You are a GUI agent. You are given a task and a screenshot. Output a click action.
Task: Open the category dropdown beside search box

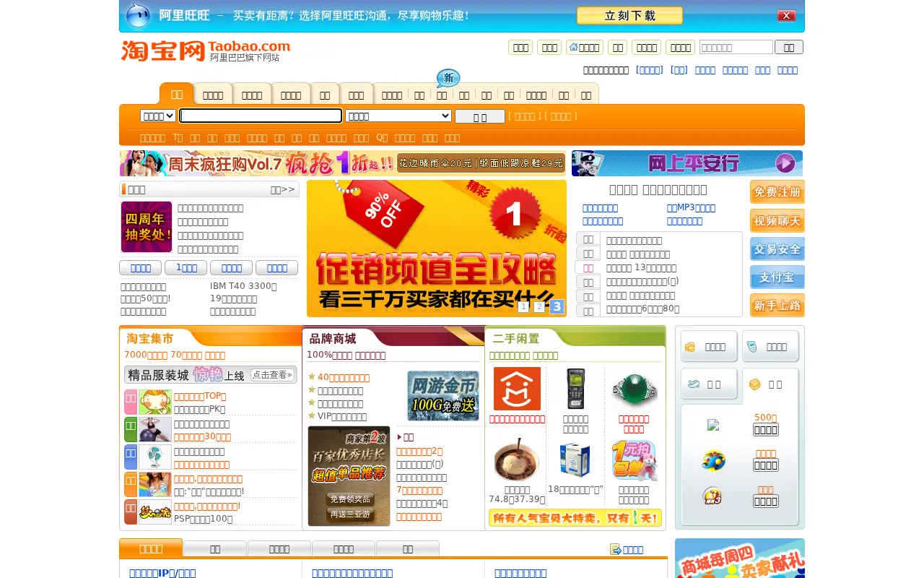398,116
